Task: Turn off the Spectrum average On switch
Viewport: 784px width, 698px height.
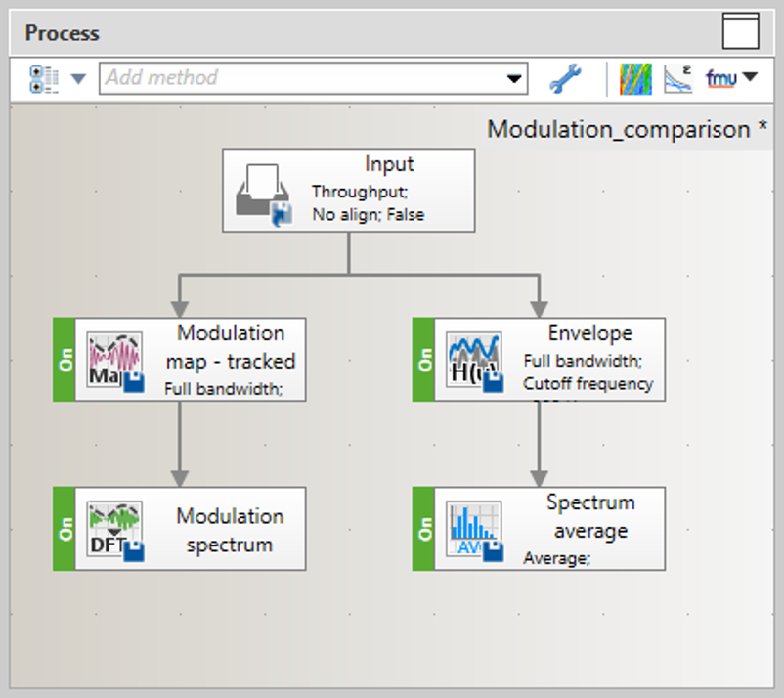Action: point(423,529)
